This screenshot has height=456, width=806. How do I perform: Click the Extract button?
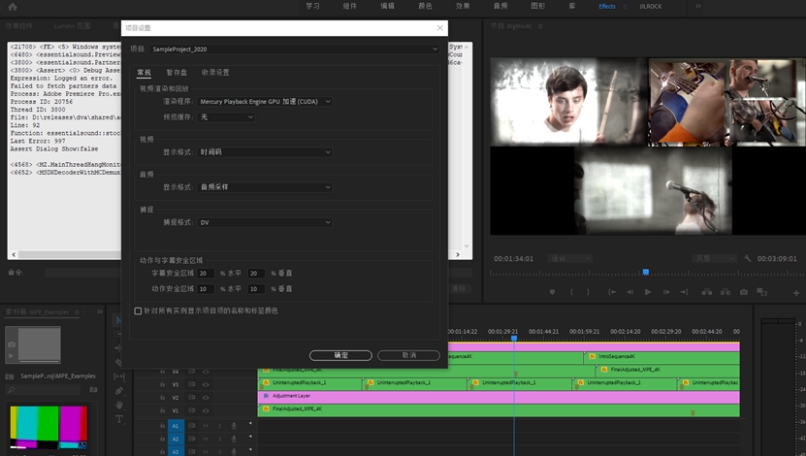point(725,292)
